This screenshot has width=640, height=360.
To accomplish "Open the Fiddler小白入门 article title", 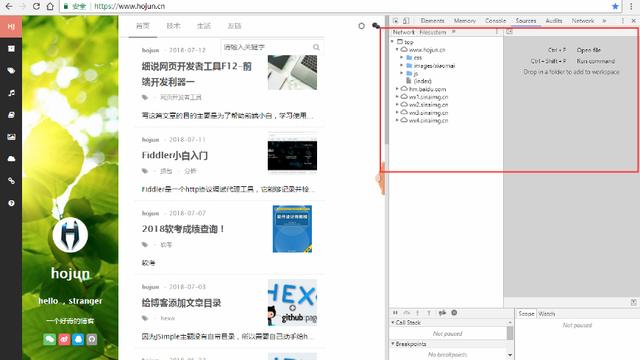I will tap(175, 155).
